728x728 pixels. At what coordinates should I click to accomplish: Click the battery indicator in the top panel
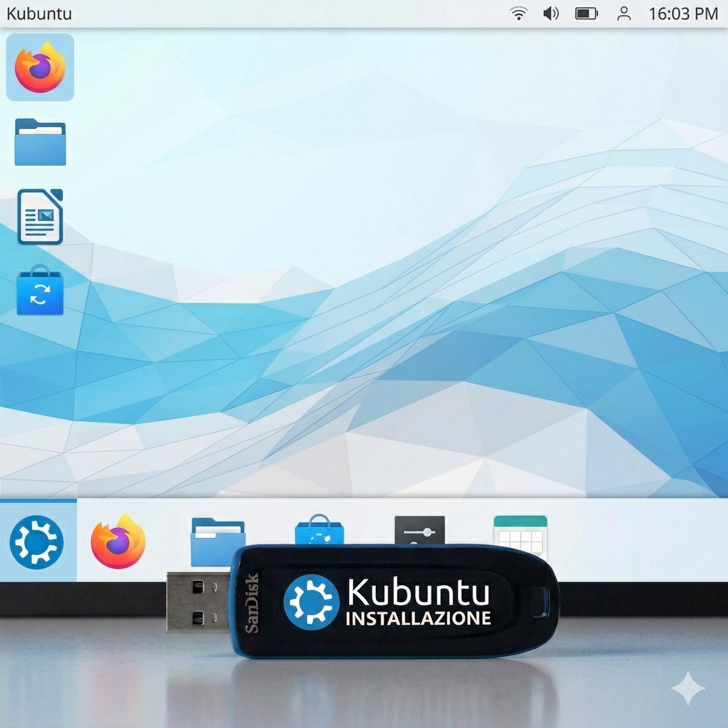coord(586,14)
